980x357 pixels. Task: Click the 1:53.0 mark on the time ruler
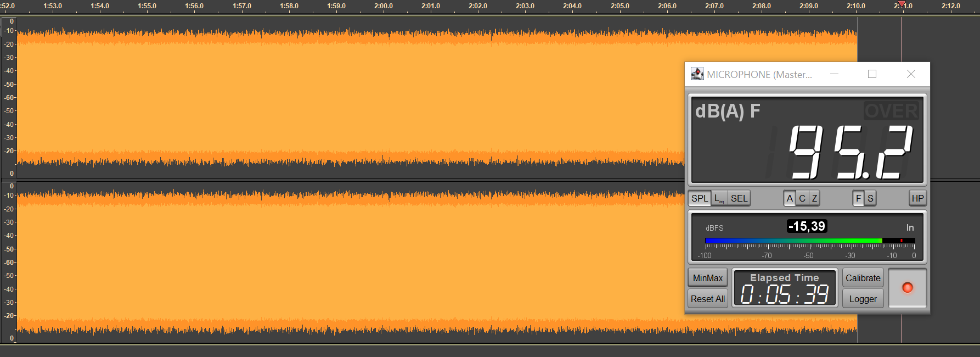pyautogui.click(x=53, y=6)
